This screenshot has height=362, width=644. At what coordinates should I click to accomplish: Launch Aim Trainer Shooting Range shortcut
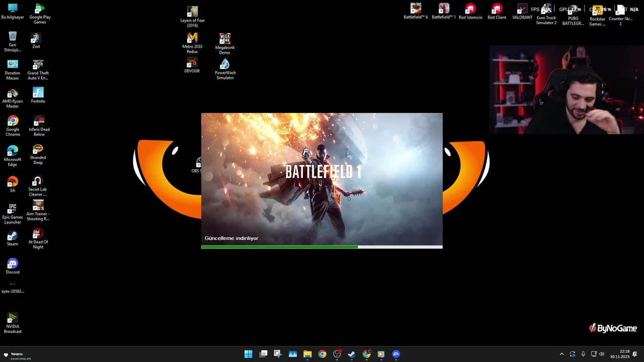pyautogui.click(x=38, y=211)
